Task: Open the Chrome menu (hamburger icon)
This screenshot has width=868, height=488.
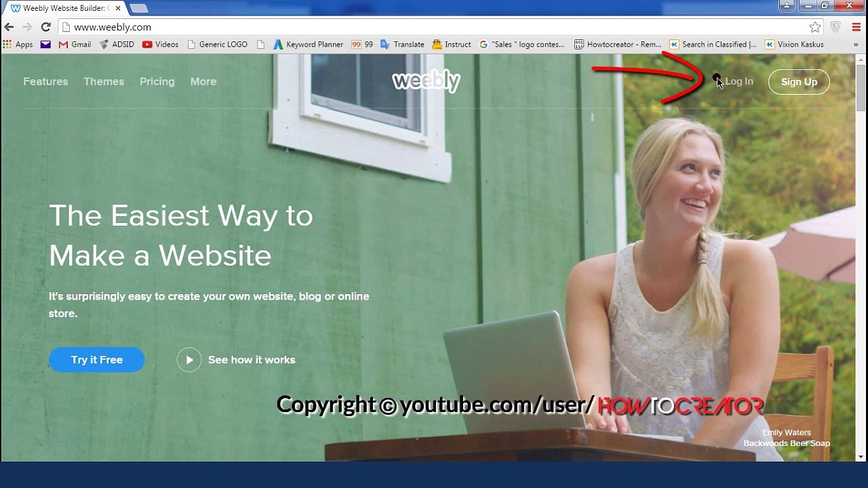Action: coord(856,27)
